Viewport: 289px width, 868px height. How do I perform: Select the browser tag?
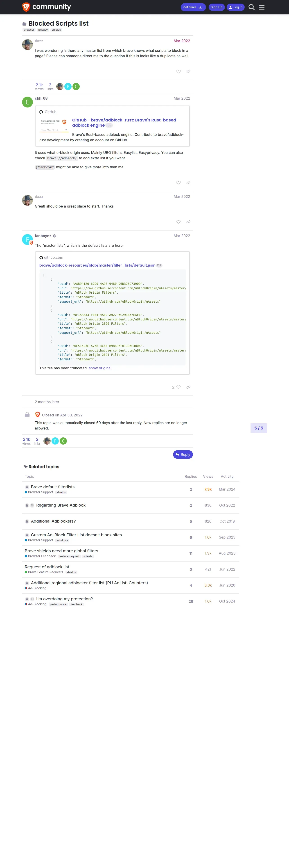(x=29, y=30)
